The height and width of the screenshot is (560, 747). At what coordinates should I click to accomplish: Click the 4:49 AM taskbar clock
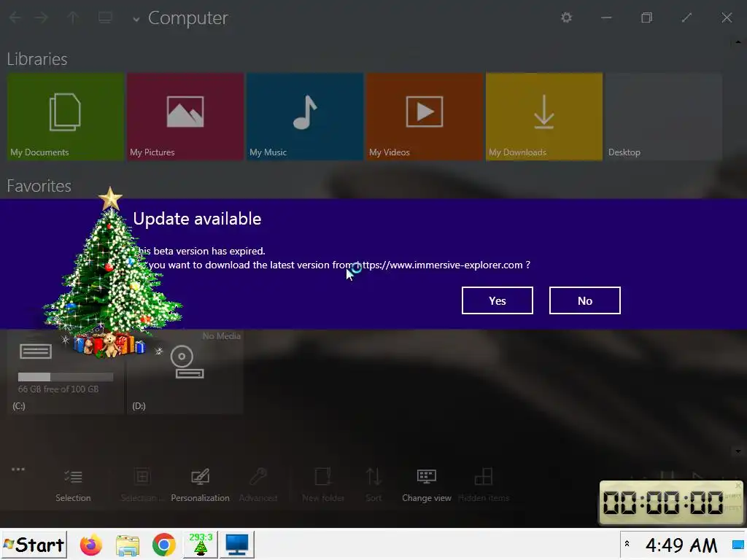(681, 545)
